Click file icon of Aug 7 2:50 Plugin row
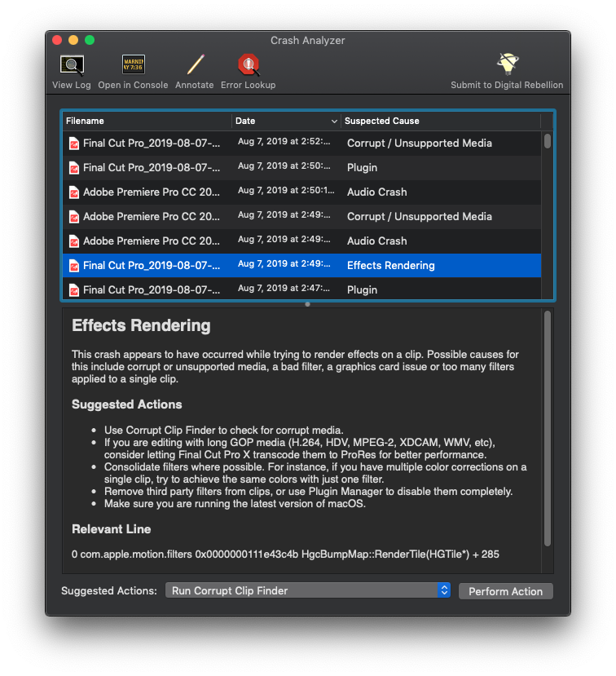The width and height of the screenshot is (616, 676). 74,168
